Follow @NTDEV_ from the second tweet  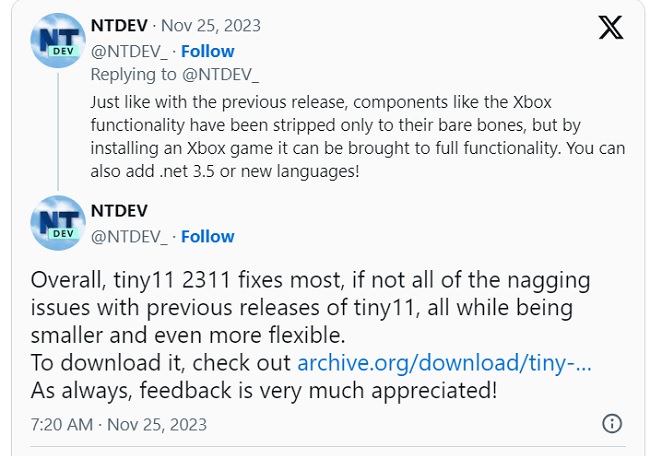coord(208,237)
